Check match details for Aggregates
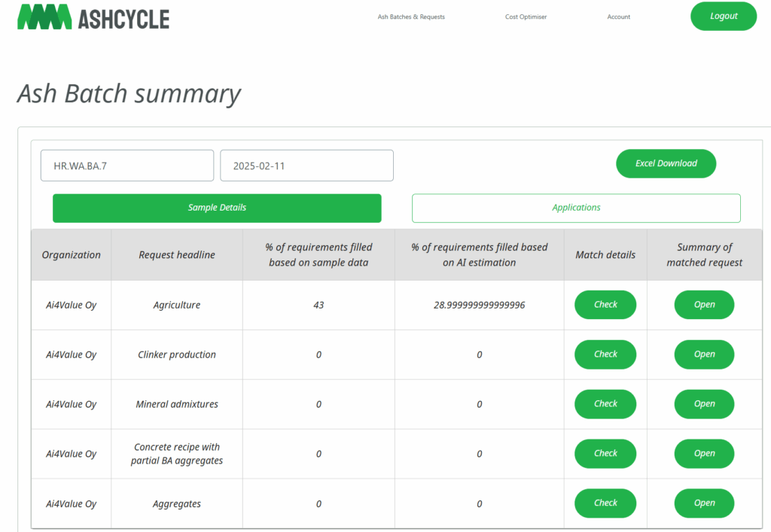This screenshot has width=771, height=532. [x=605, y=503]
